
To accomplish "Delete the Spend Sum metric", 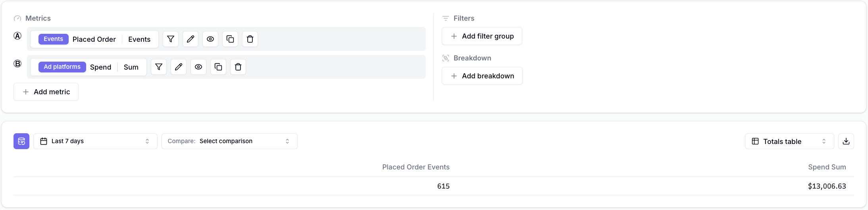I will tap(238, 67).
